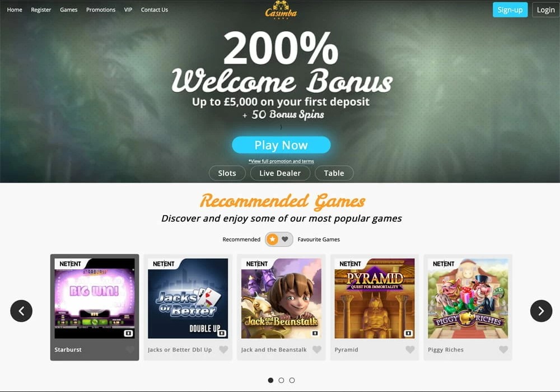This screenshot has height=392, width=560.
Task: View full promotion and terms link
Action: [281, 161]
